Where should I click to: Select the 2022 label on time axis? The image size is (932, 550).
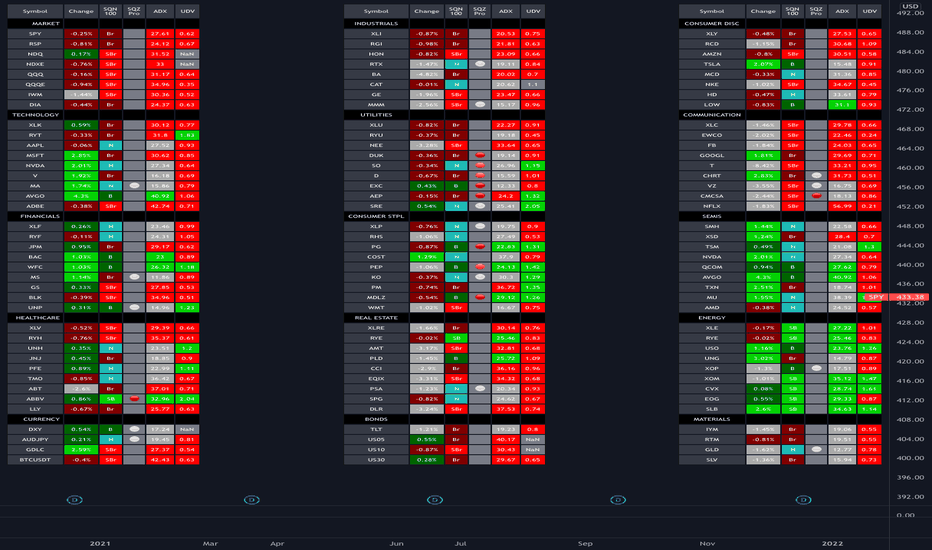point(832,543)
